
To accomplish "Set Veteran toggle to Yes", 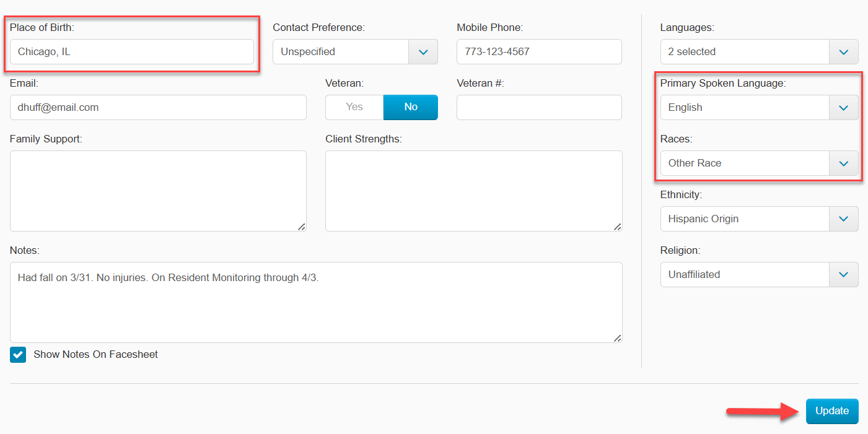I will (354, 107).
